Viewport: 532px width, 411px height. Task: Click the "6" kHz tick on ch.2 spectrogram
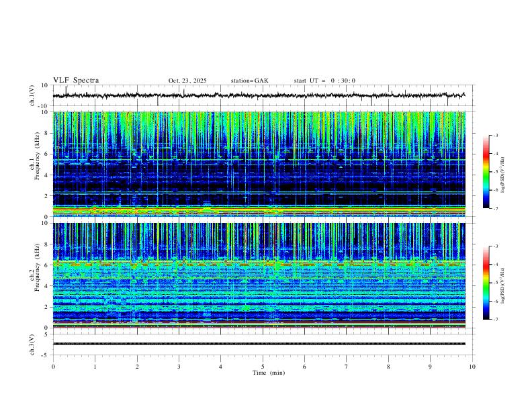(46, 265)
